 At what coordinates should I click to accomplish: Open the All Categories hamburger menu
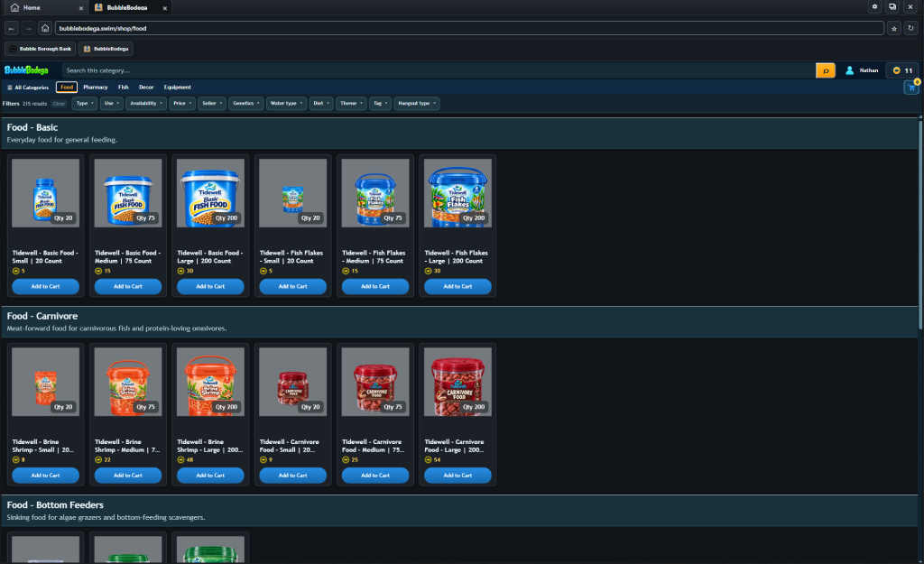tap(28, 88)
